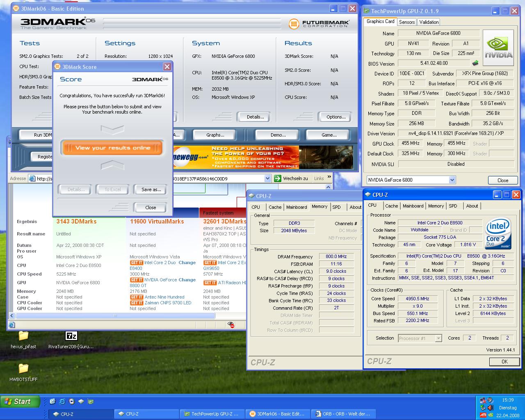Click Change link next to Intel Core 2 Duo
Screen dimensions: 525x420
click(x=187, y=262)
